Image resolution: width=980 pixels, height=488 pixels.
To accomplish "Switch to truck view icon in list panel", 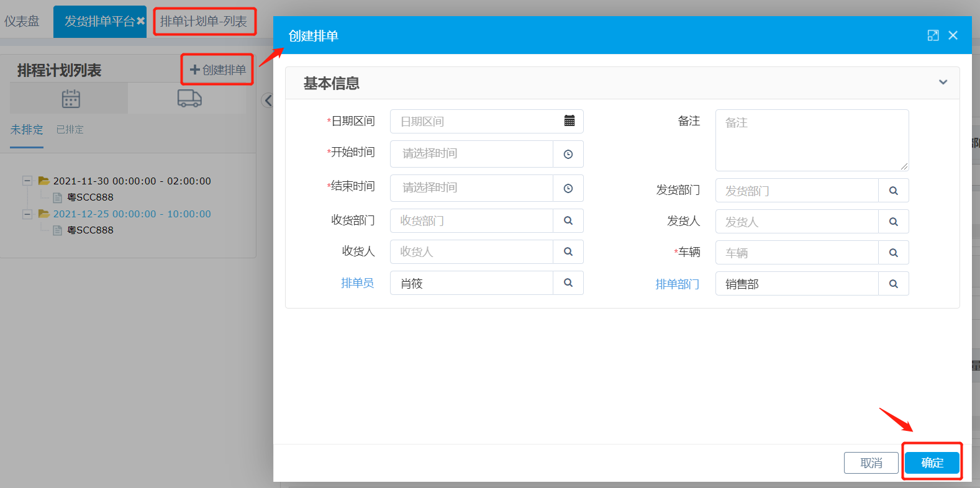I will (189, 98).
